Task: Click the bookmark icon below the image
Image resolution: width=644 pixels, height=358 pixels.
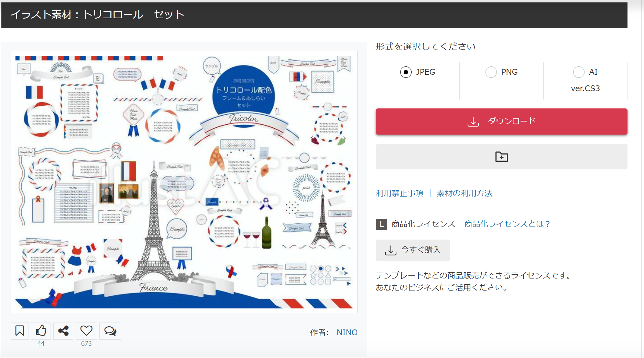Action: tap(20, 331)
